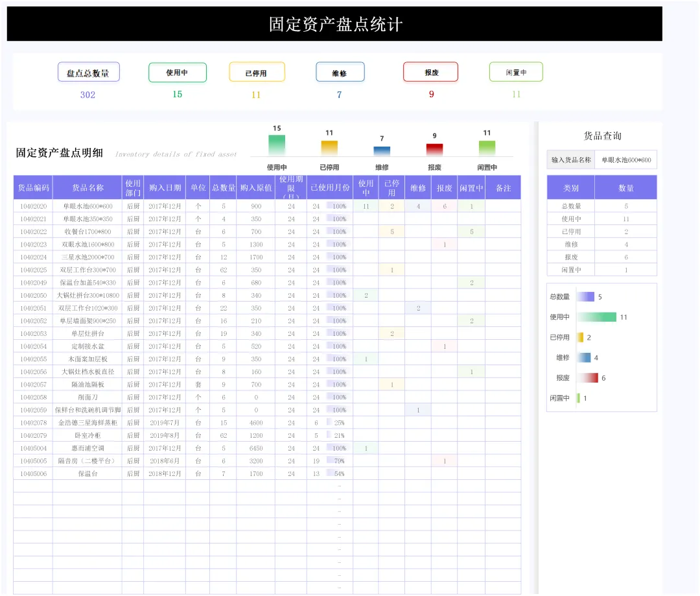Select the 保温台加盖540*330 name cell
Image resolution: width=700 pixels, height=596 pixels.
(87, 283)
